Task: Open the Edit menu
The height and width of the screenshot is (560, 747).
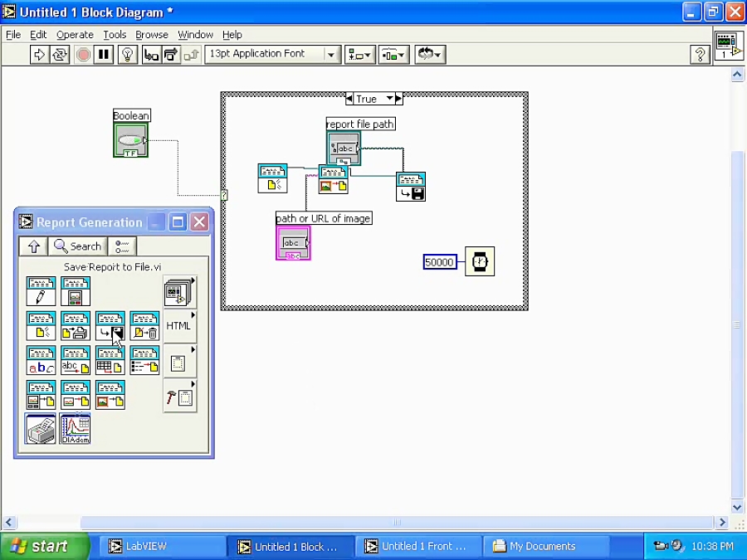Action: (x=38, y=35)
